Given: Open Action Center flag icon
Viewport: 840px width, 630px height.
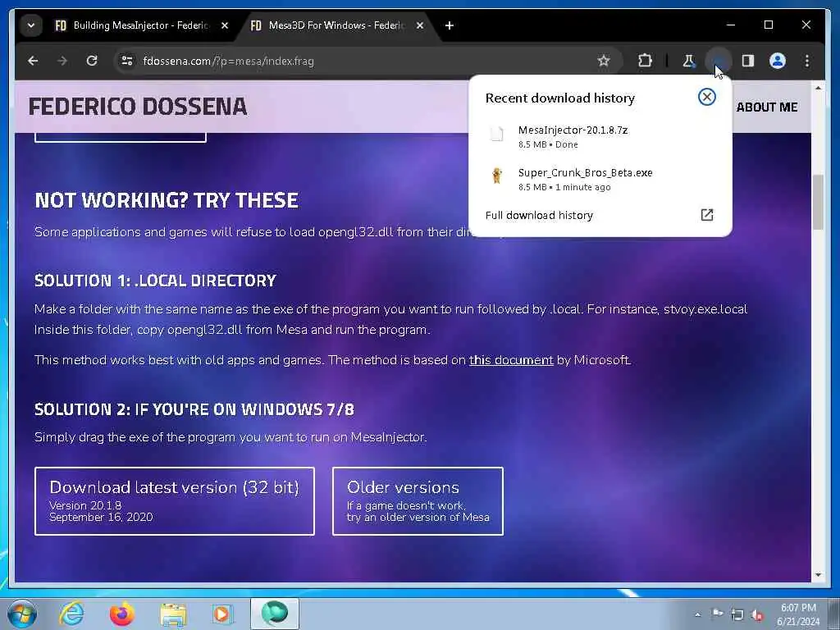Looking at the screenshot, I should 717,614.
